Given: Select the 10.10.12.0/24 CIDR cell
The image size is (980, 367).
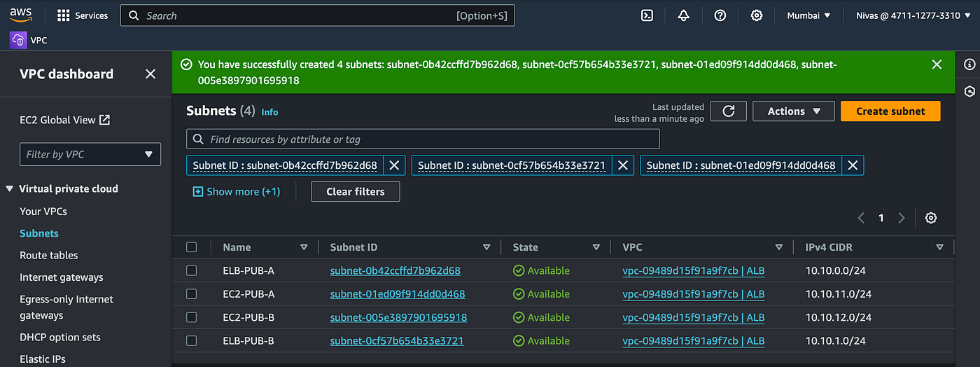Looking at the screenshot, I should [838, 317].
